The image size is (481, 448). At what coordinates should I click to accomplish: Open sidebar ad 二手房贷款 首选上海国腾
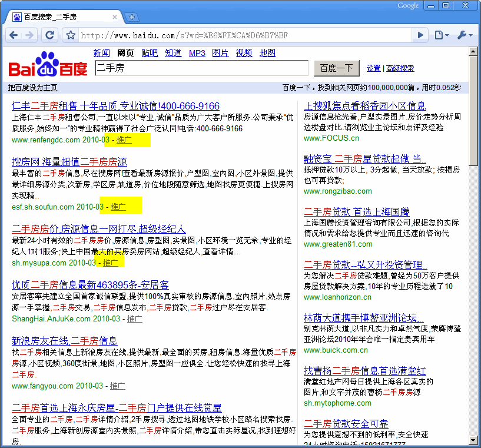click(356, 212)
